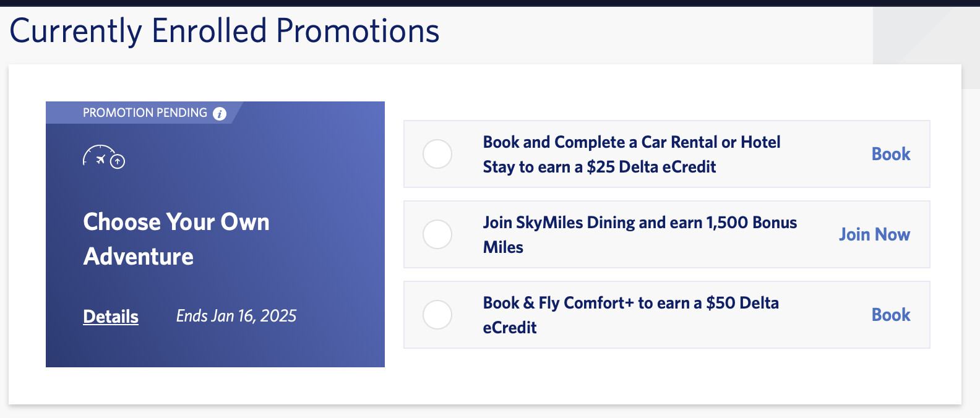Click Book for the Comfort+ $50 eCredit
The image size is (980, 418).
[x=890, y=315]
